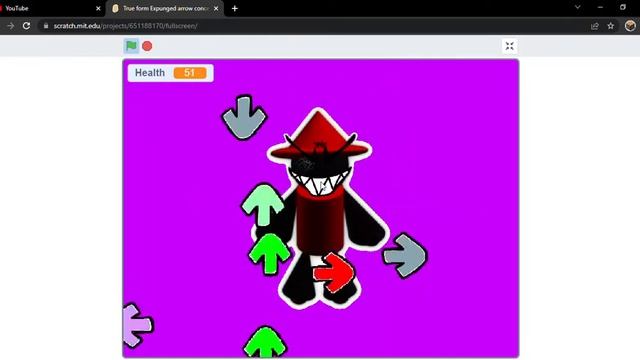Reload the Scratch page
Image resolution: width=640 pixels, height=360 pixels.
27,26
